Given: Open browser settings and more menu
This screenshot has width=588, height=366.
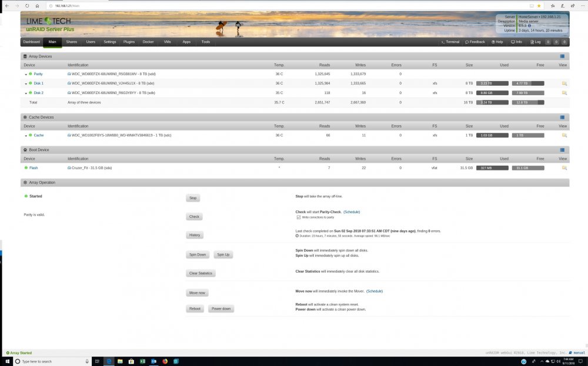Looking at the screenshot, I should [x=582, y=6].
